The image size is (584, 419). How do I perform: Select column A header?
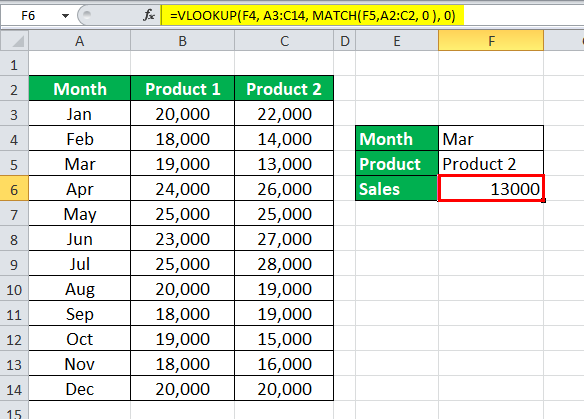(x=80, y=41)
